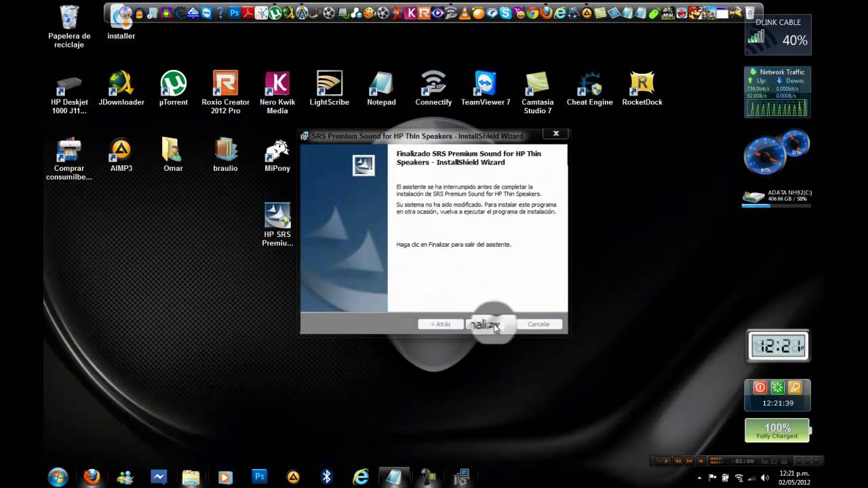This screenshot has height=488, width=868.
Task: Open the Notepad desktop shortcut
Action: (x=381, y=89)
